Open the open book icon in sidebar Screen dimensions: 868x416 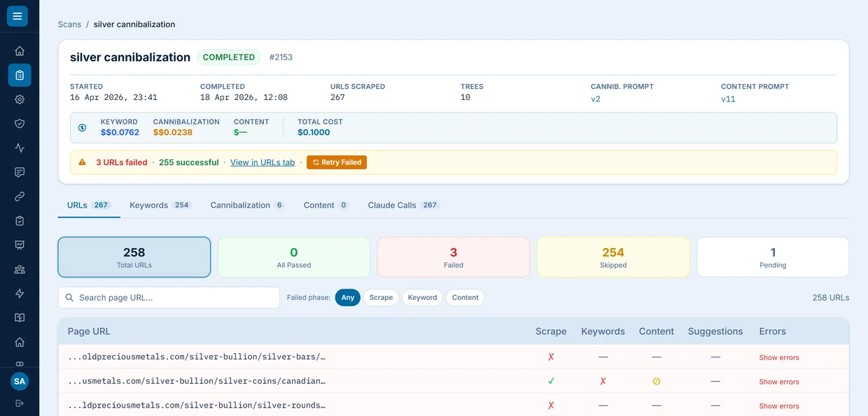point(20,317)
